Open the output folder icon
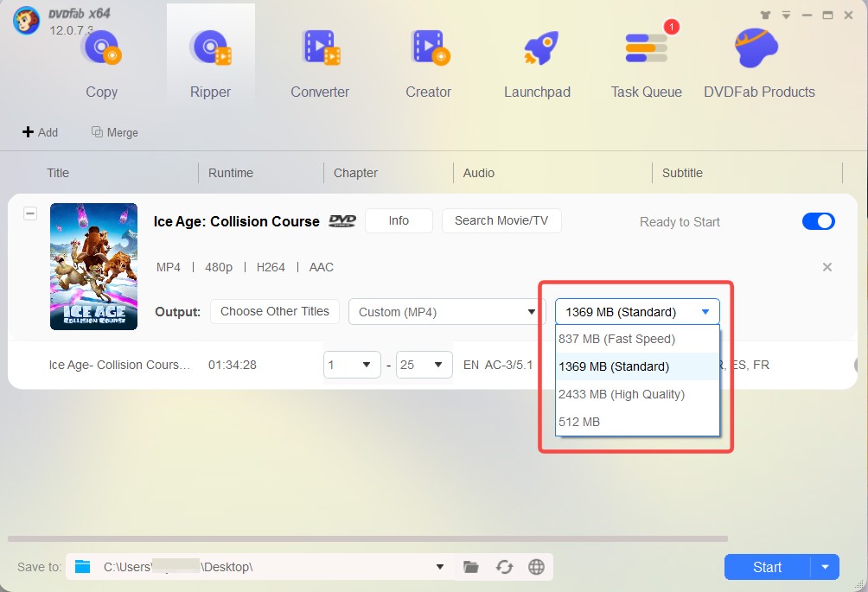The width and height of the screenshot is (868, 592). (x=470, y=567)
